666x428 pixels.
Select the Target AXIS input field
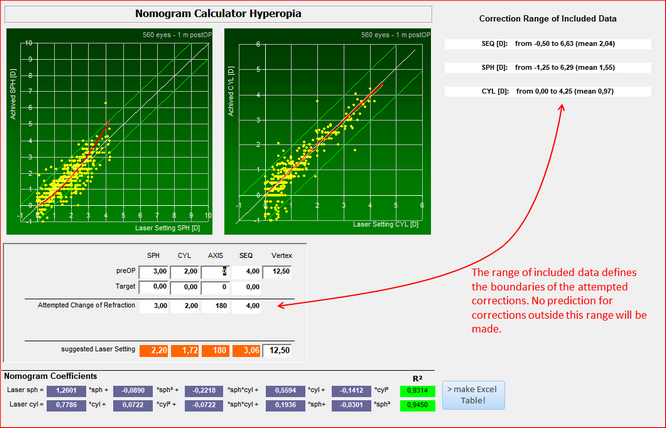[215, 286]
